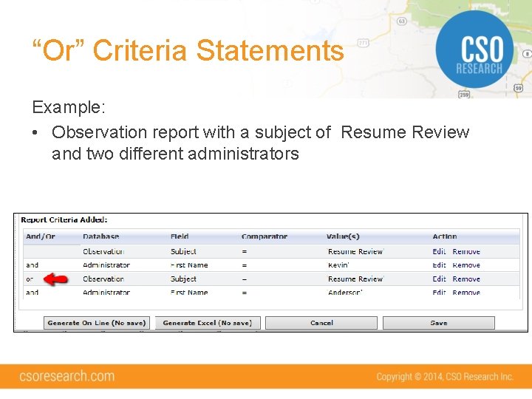Image resolution: width=532 pixels, height=399 pixels.
Task: Click the Comparator column header
Action: [x=265, y=236]
